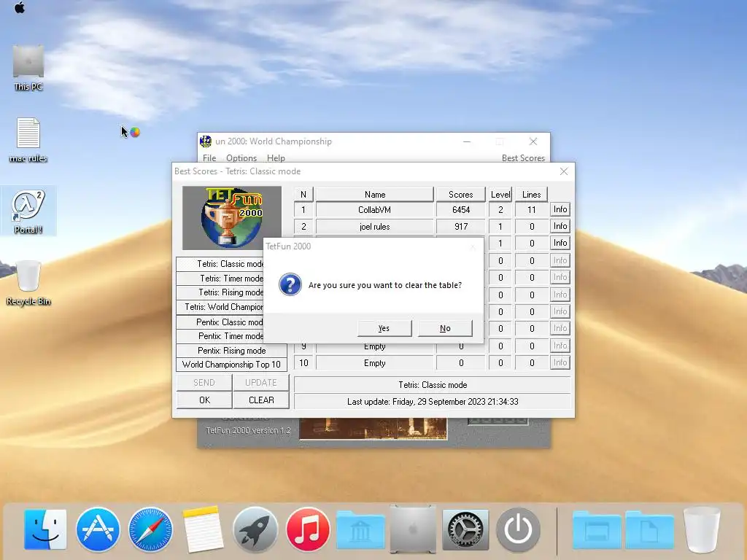Click the TetFun 2000 trophy logo image
This screenshot has width=747, height=560.
click(x=232, y=218)
